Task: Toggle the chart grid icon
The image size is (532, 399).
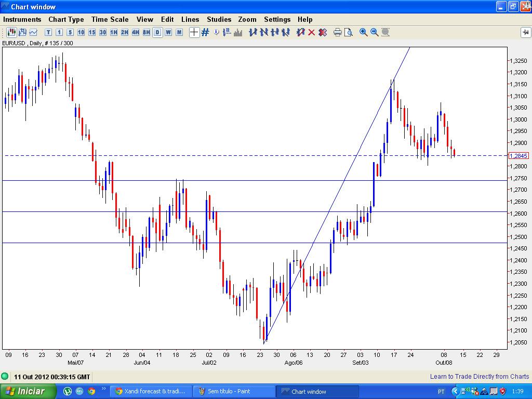Action: [205, 33]
